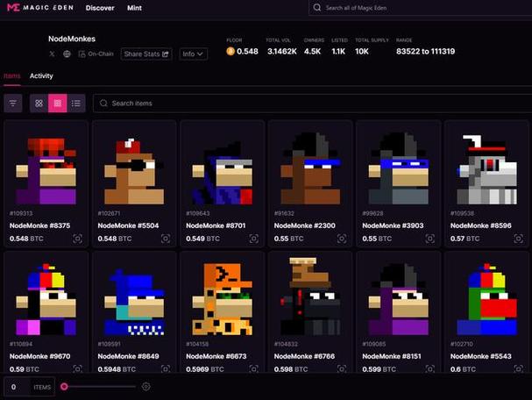Expand the Info dropdown

tap(193, 54)
